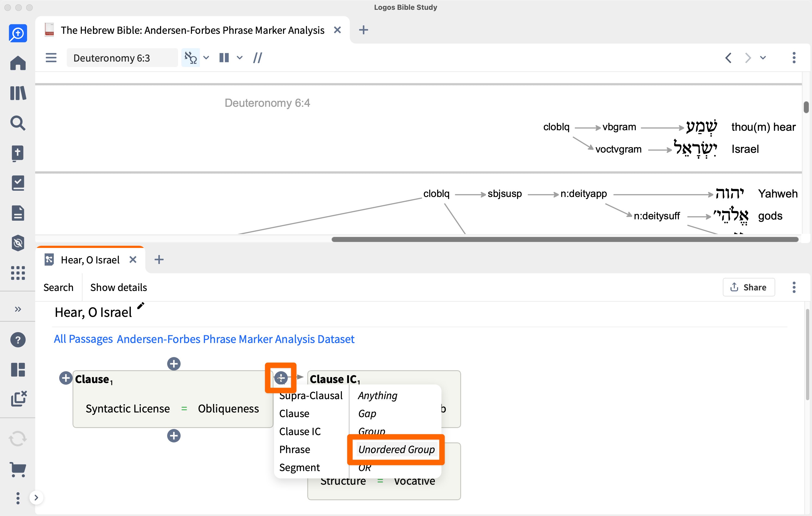Screen dimensions: 812x516
Task: Expand the columns view dropdown arrow
Action: (x=240, y=58)
